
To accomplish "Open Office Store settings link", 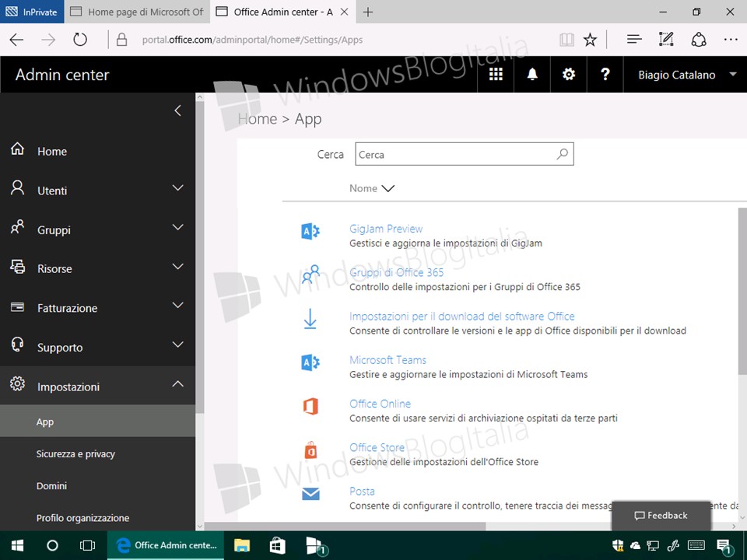I will click(x=377, y=448).
